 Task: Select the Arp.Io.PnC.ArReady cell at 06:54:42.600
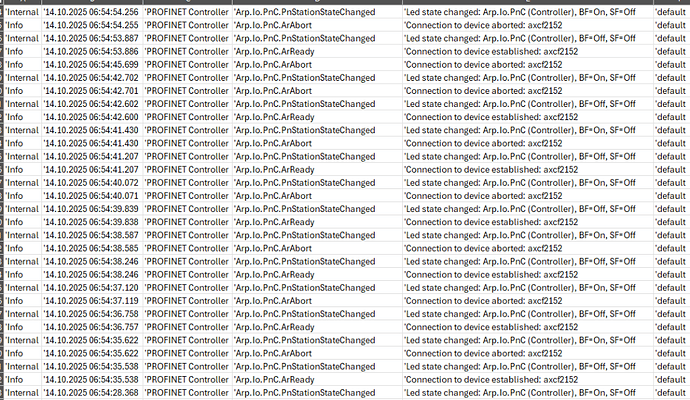click(274, 115)
